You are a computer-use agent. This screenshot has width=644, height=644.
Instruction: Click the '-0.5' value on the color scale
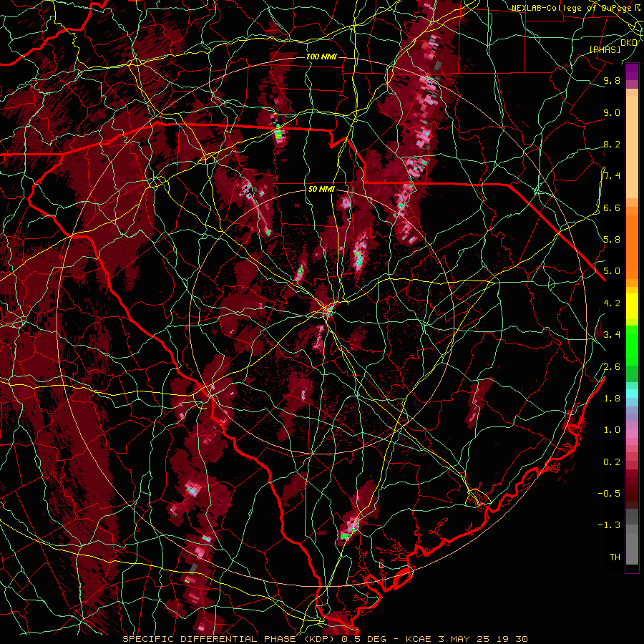609,494
